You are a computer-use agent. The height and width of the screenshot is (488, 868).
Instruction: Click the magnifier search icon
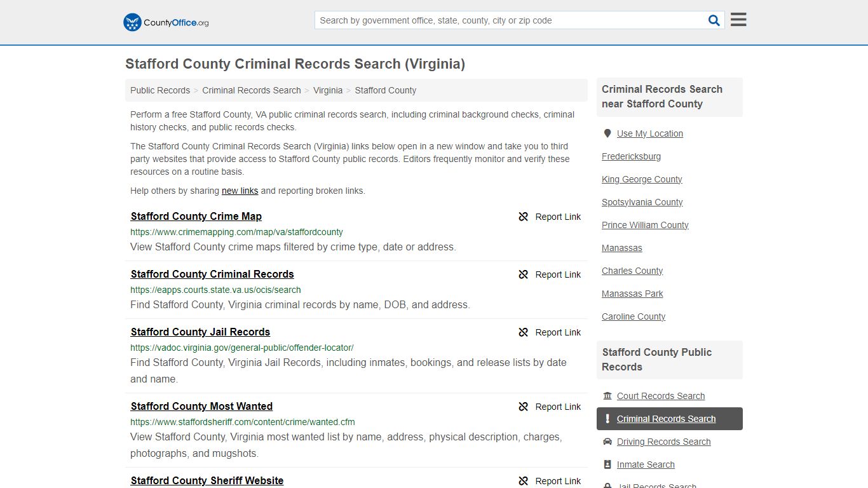pyautogui.click(x=714, y=20)
